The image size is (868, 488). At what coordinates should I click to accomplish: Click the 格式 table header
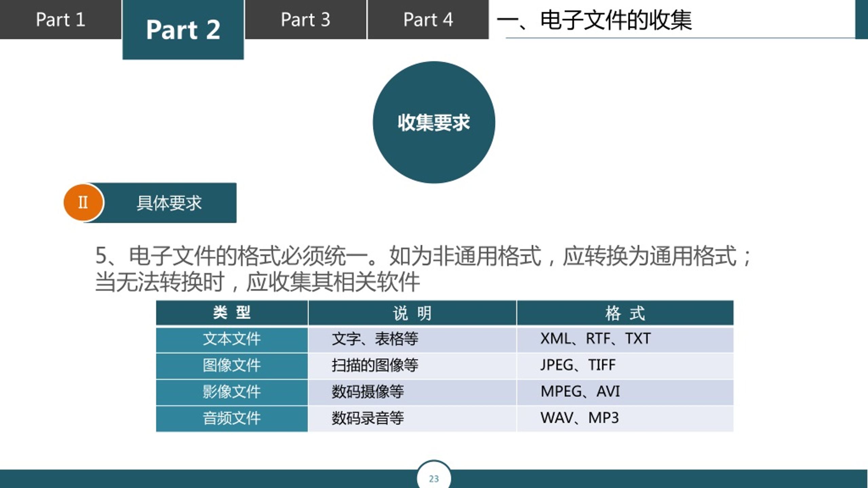(625, 313)
